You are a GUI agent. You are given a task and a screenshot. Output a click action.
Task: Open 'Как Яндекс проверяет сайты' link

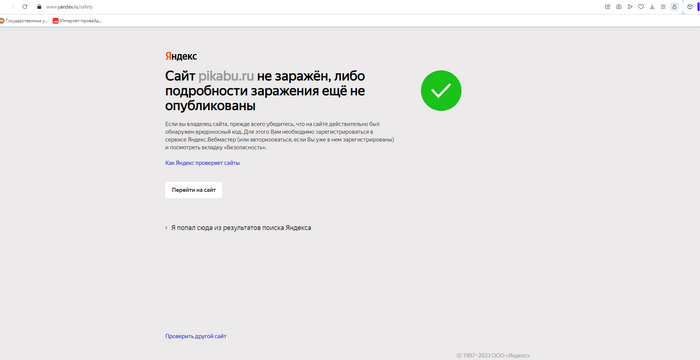point(202,163)
